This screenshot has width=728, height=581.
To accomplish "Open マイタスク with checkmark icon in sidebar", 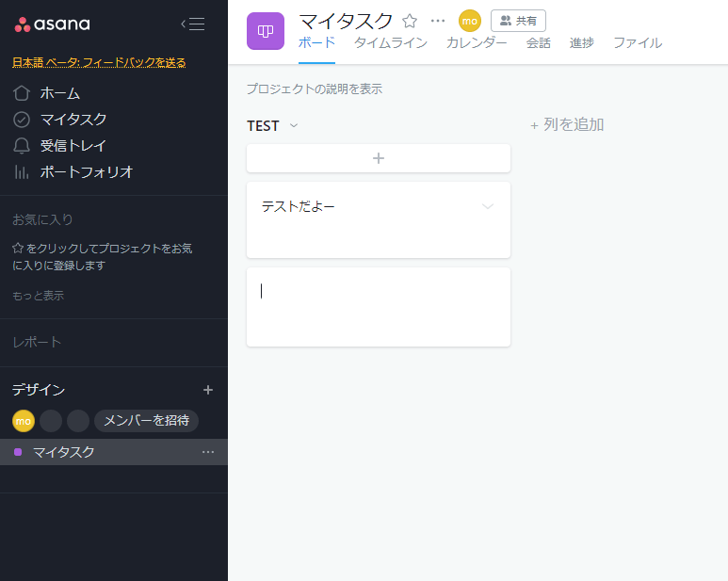I will 73,120.
